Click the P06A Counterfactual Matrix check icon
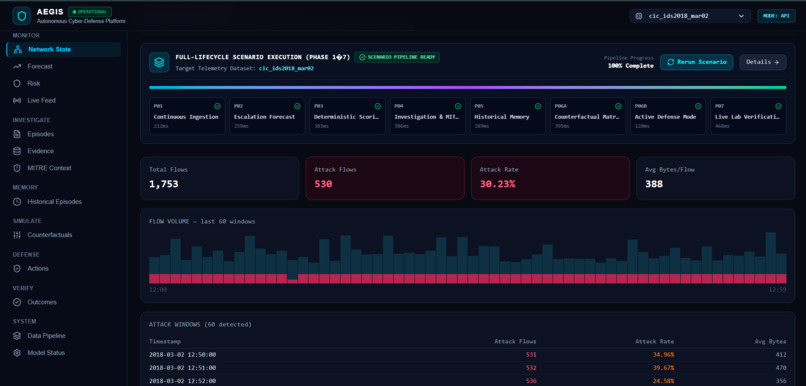 click(x=618, y=106)
